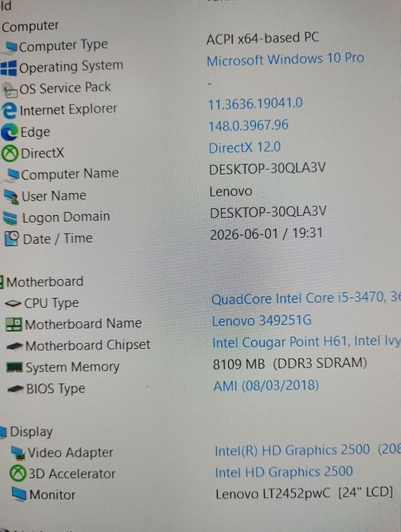
Task: Select the Display section header
Action: 31,432
